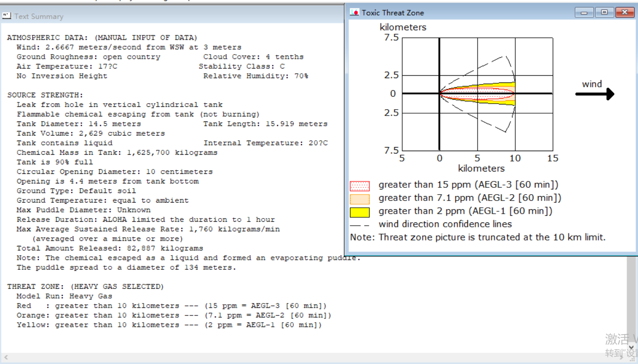Viewport: 638px width, 364px height.
Task: Click the horizontal scrollbar left arrow in Text Summary
Action: click(6, 357)
